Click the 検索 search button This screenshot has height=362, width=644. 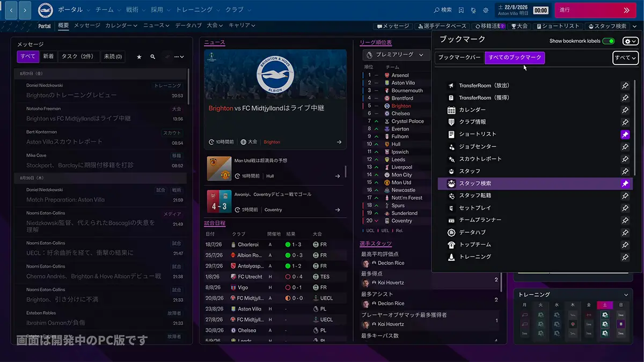coord(443,10)
